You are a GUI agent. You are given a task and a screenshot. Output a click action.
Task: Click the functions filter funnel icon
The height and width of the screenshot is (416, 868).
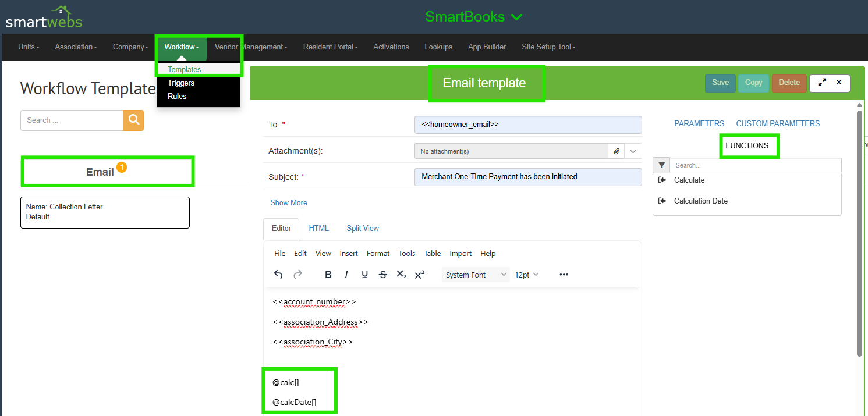point(661,165)
